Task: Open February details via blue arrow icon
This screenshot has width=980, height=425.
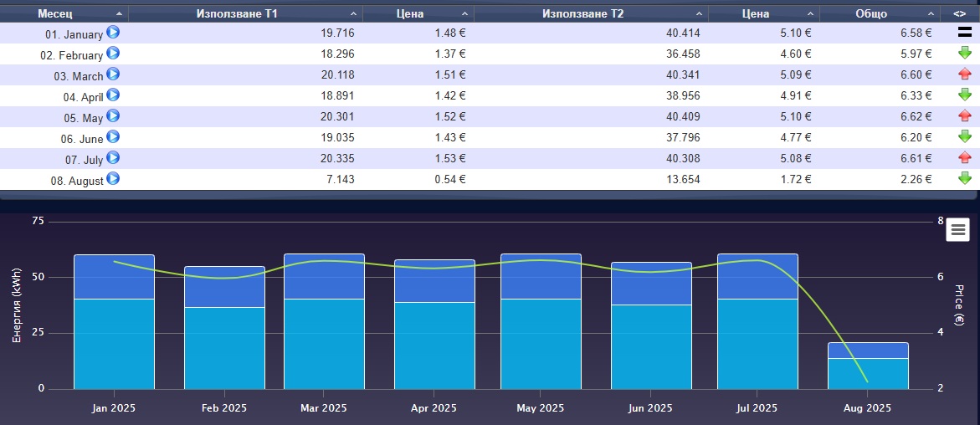Action: pos(113,54)
